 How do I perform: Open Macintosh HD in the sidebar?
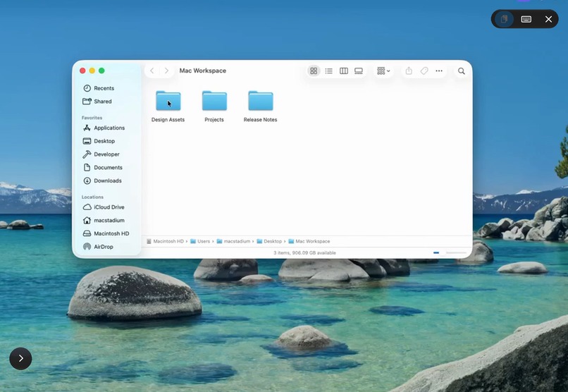click(107, 233)
